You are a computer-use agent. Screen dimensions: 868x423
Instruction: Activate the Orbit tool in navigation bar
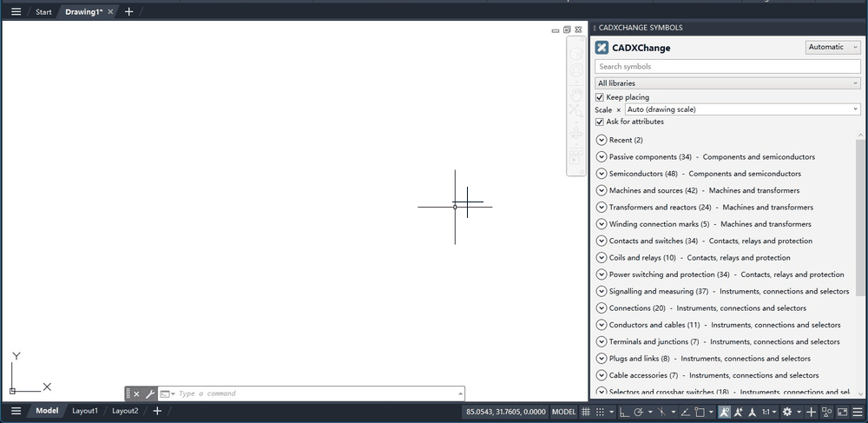(x=576, y=134)
